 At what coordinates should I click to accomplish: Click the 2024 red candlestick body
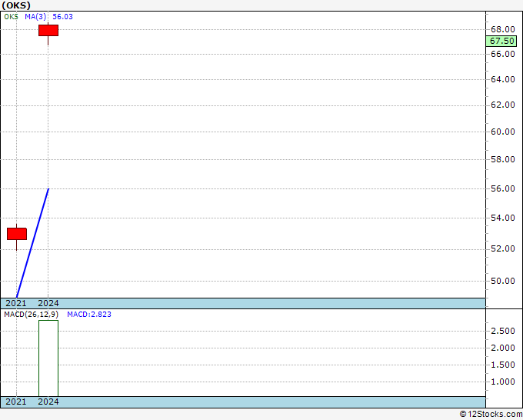tap(48, 30)
